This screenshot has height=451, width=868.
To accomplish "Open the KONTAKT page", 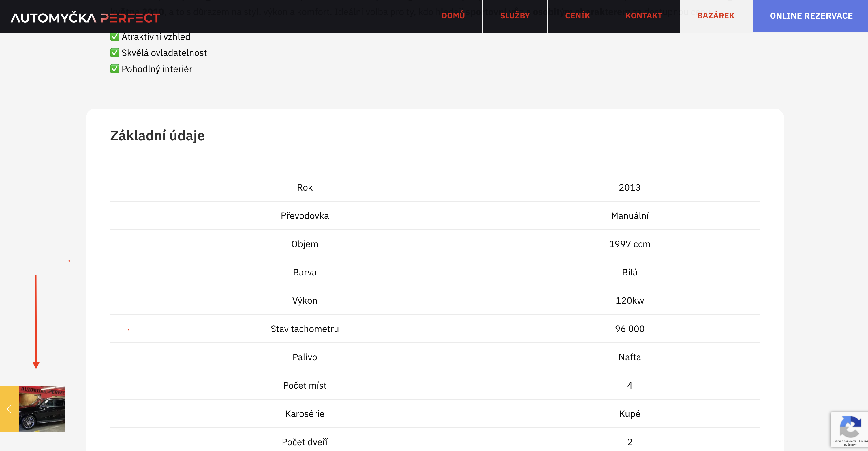I will pos(643,16).
